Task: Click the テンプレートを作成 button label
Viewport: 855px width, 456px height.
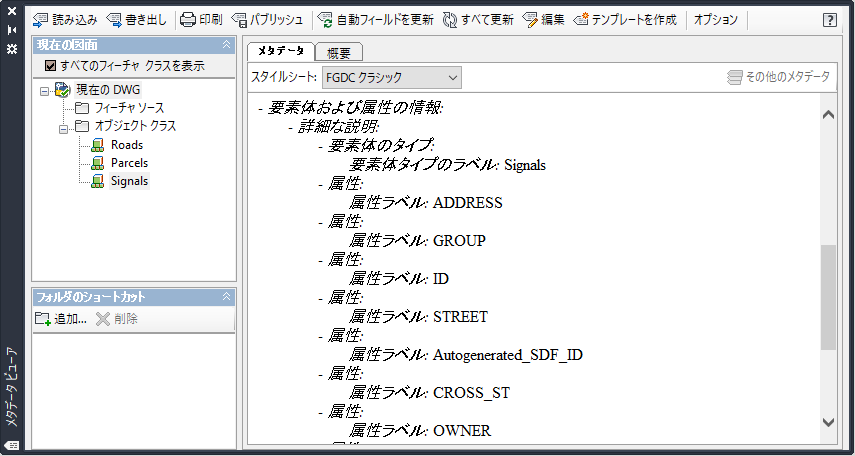Action: pos(634,20)
